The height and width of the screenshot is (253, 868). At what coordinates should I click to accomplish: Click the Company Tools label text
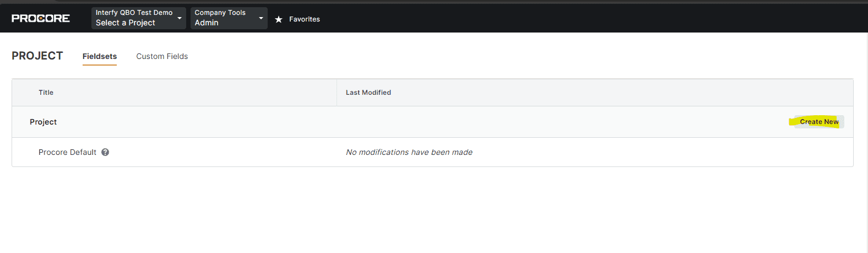point(220,12)
